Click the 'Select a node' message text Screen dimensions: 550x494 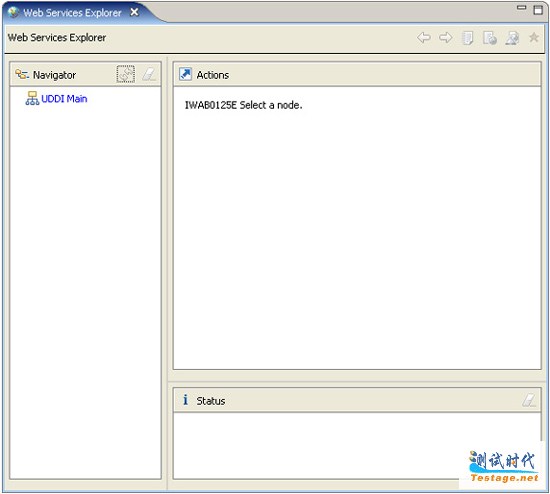[x=243, y=105]
